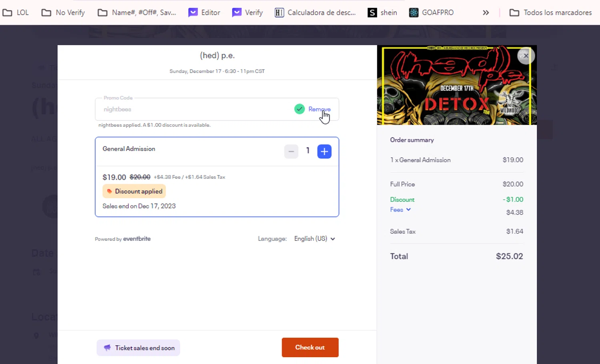Open the Name#, #Off#, Sav... bookmark folder
600x364 pixels.
coord(137,12)
